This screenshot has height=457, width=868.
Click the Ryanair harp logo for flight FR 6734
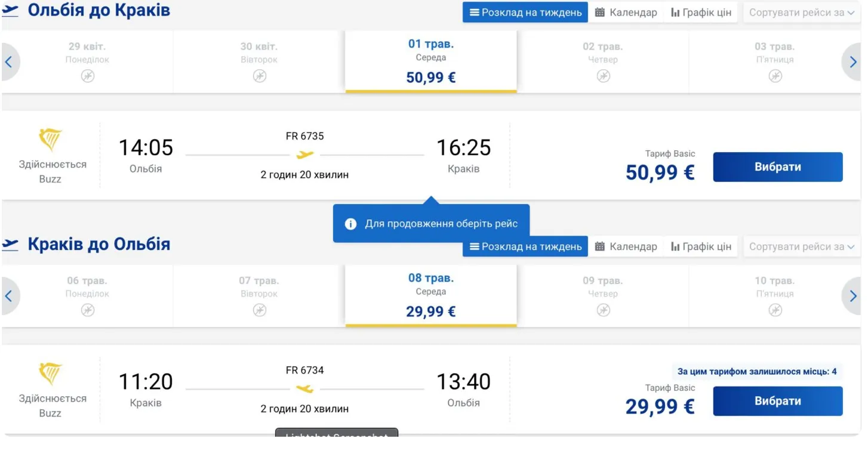pyautogui.click(x=50, y=374)
